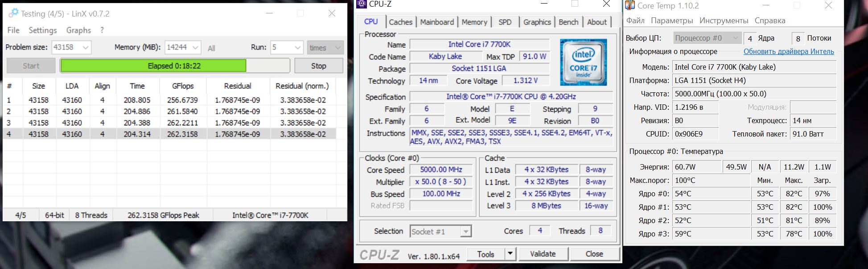Viewport: 868px width, 269px height.
Task: Open the File menu in LinX
Action: coord(13,30)
